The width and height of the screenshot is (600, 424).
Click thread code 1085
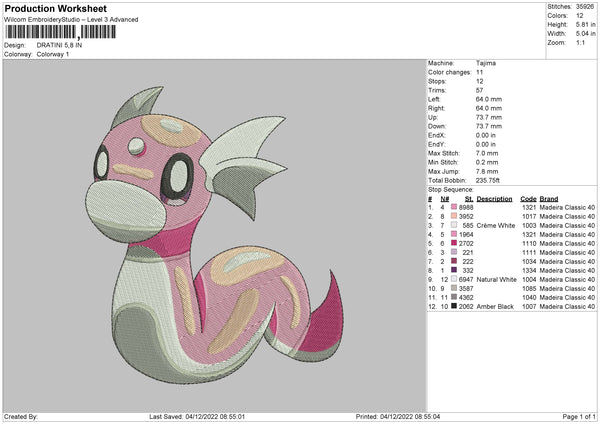[x=529, y=289]
